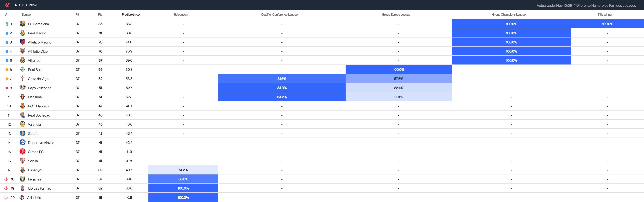644x202 pixels.
Task: Sort the table by the PJ column
Action: click(77, 15)
